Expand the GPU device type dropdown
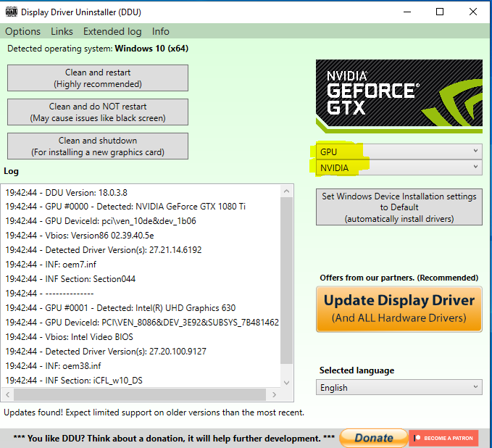This screenshot has width=492, height=448. coord(399,151)
